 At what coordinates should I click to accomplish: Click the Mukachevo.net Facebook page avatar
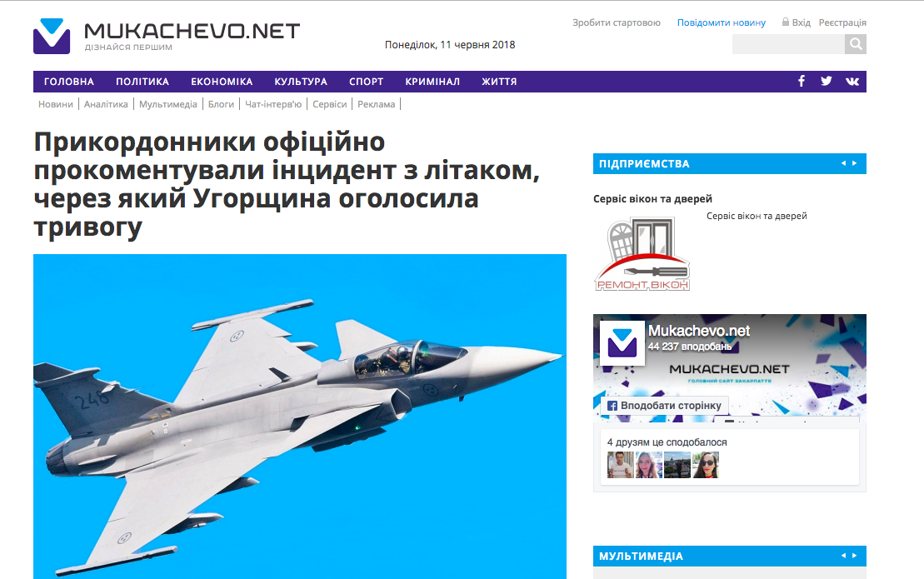622,342
